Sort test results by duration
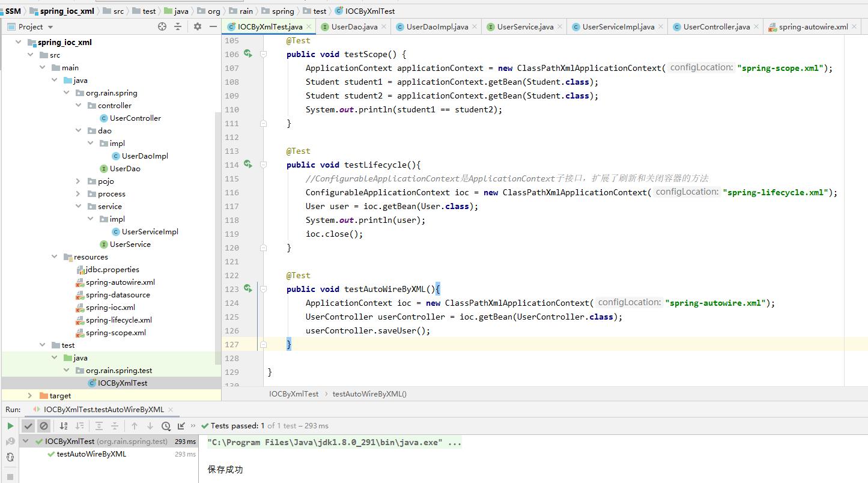Image resolution: width=868 pixels, height=483 pixels. [x=79, y=426]
